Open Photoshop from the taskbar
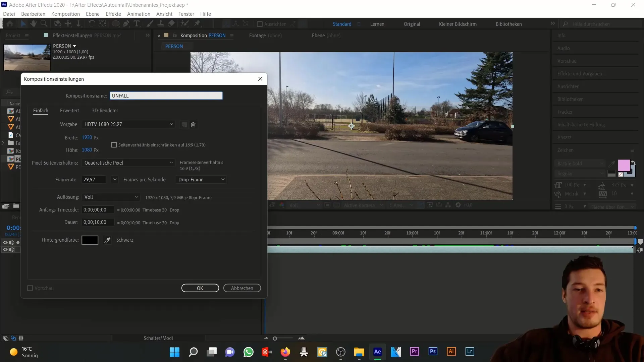Viewport: 644px width, 362px height. pos(433,352)
